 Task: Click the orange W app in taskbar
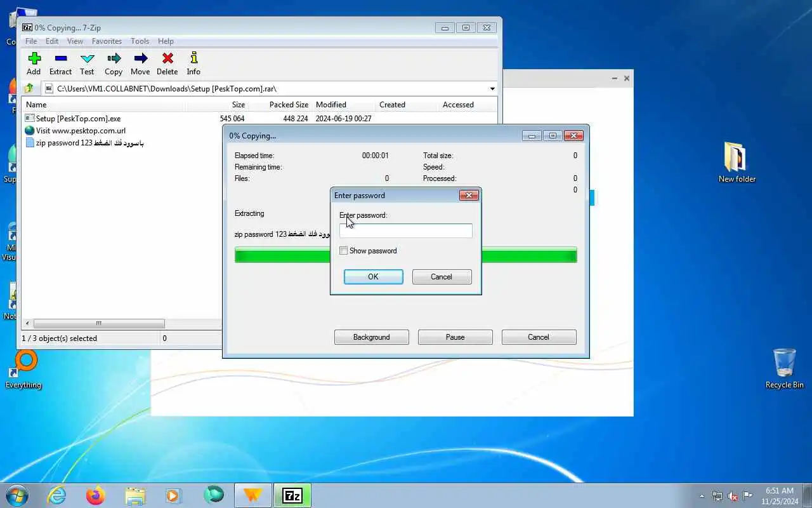[x=253, y=495]
